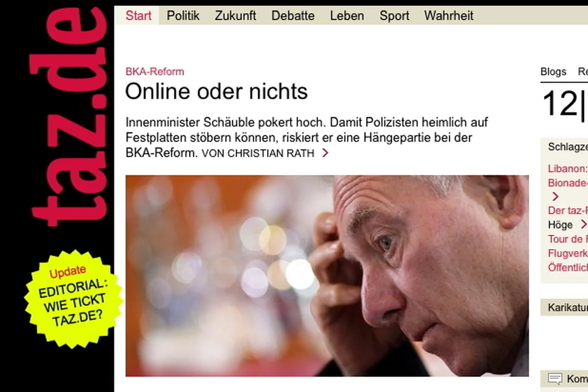Go to the Politik section
This screenshot has width=588, height=392.
(x=183, y=16)
